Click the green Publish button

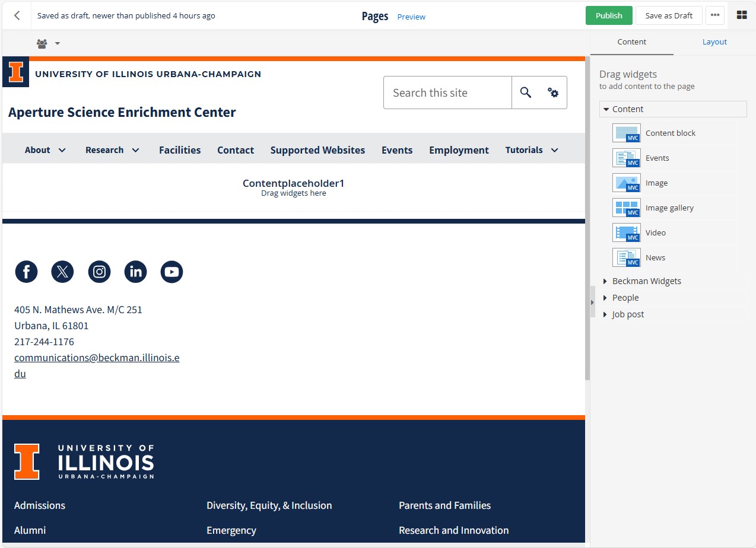click(x=609, y=15)
